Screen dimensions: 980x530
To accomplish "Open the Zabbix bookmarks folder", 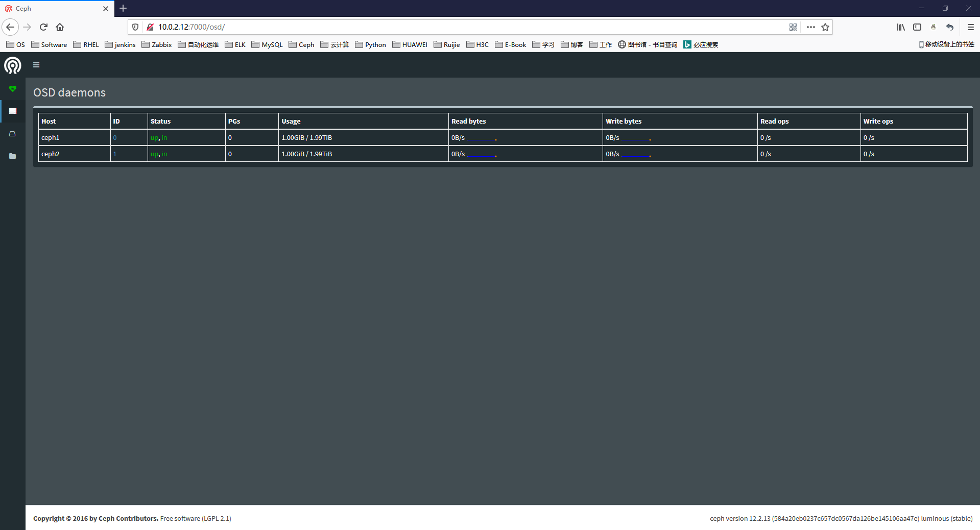I will tap(157, 45).
